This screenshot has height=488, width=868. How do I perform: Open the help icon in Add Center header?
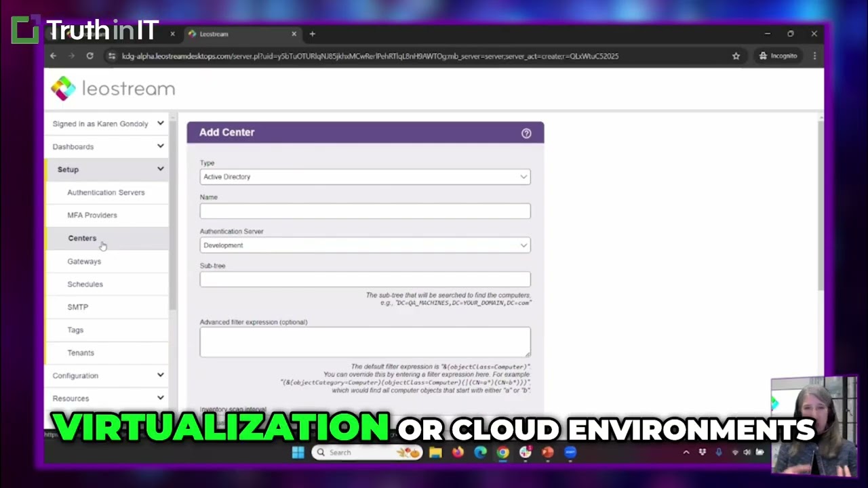click(526, 134)
